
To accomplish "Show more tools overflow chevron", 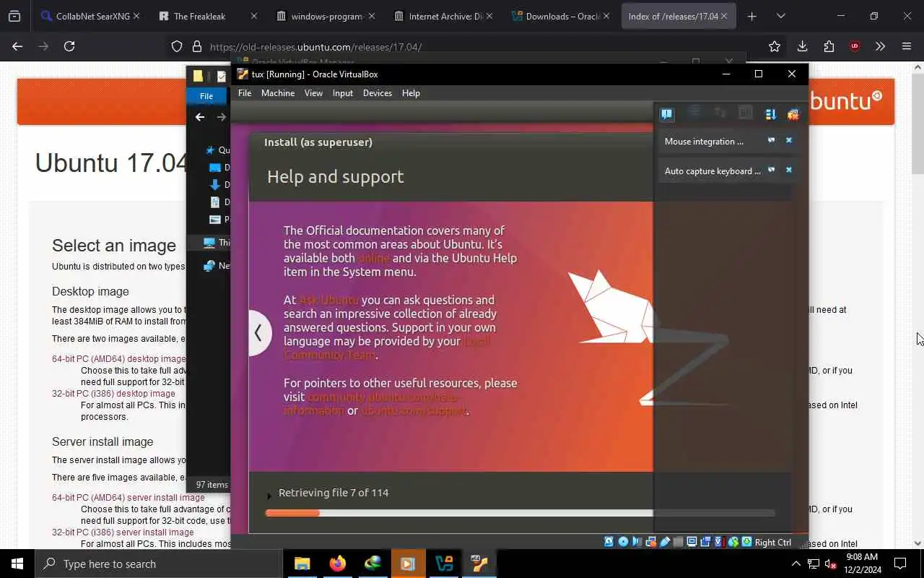I will (880, 46).
